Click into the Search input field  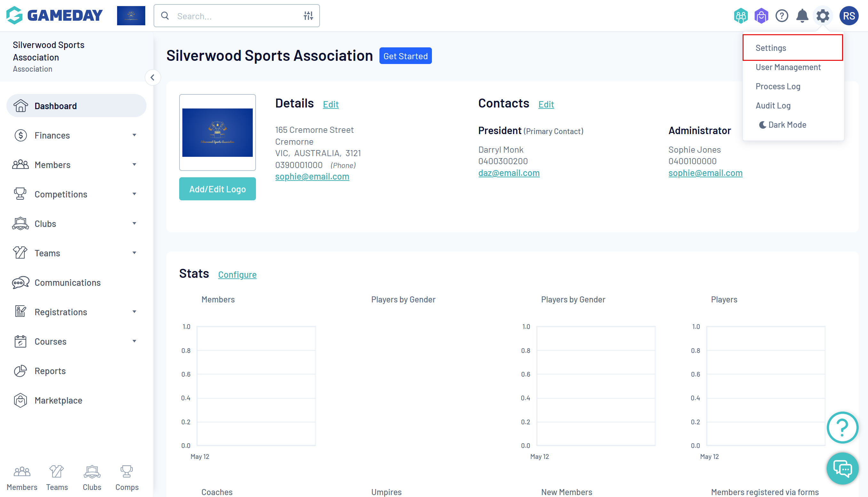pos(235,16)
